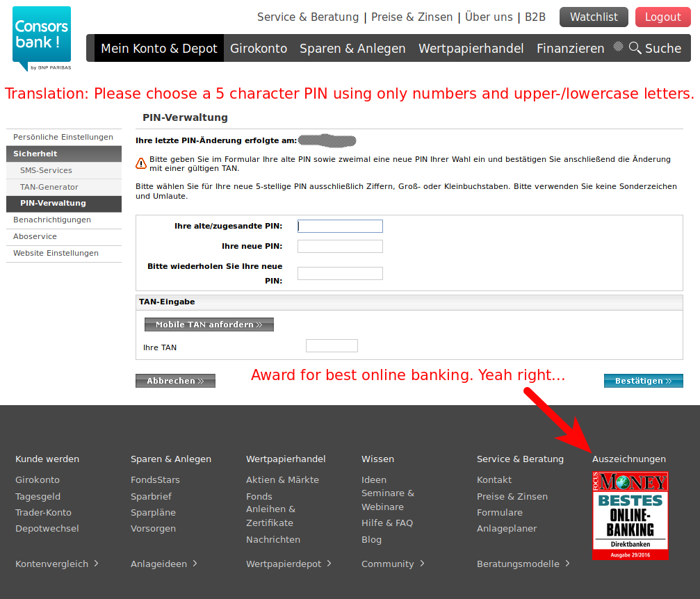The image size is (700, 599).
Task: Click the Ihre TAN input field
Action: pos(332,346)
